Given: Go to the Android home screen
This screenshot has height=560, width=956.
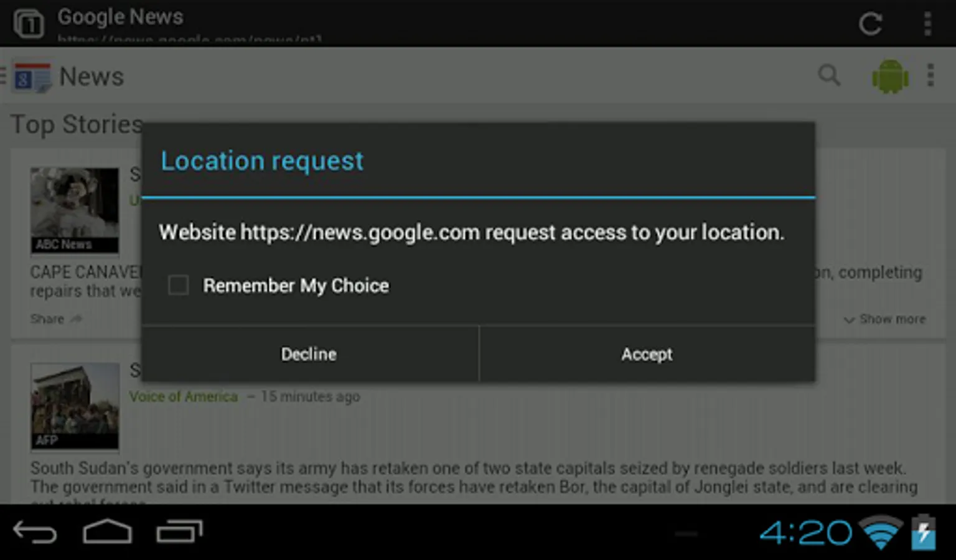Looking at the screenshot, I should tap(107, 531).
